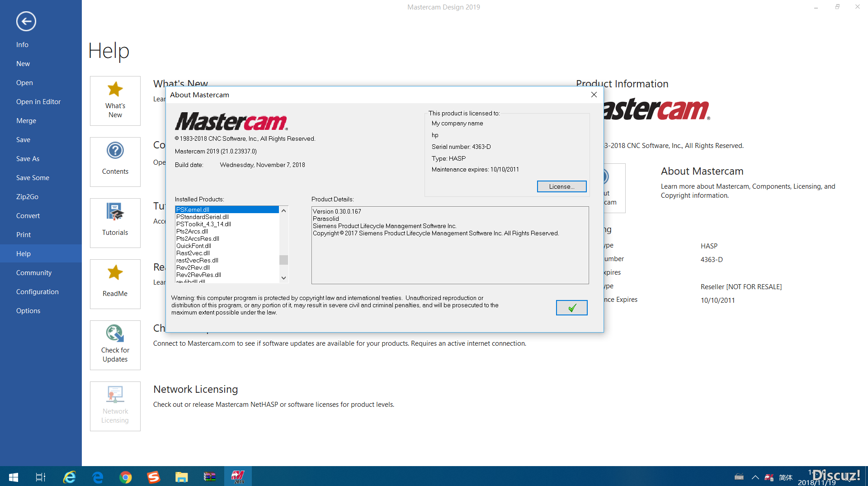Click the License... button

[562, 186]
